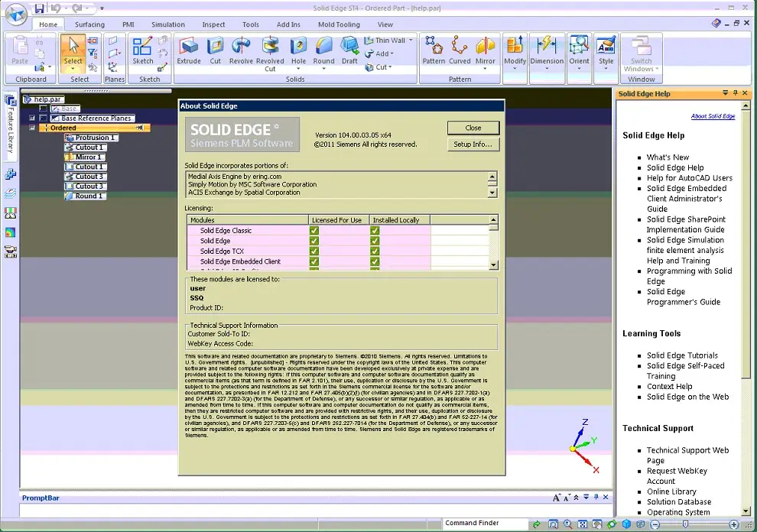Go to the Mold Tooling tab
This screenshot has width=757, height=532.
point(339,24)
